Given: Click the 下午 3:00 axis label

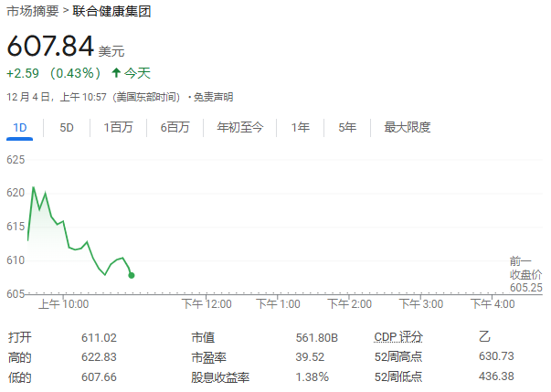Looking at the screenshot, I should click(421, 304).
